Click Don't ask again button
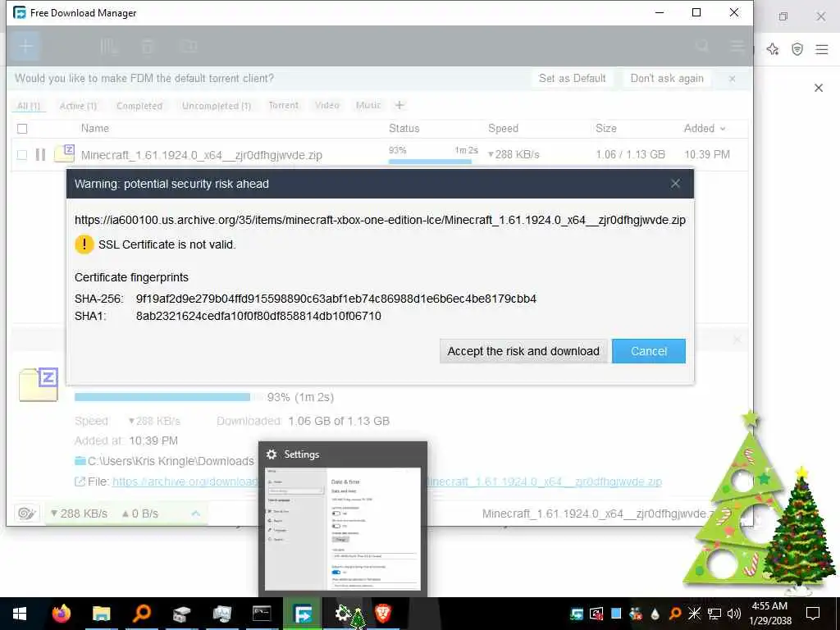The image size is (840, 630). click(667, 78)
